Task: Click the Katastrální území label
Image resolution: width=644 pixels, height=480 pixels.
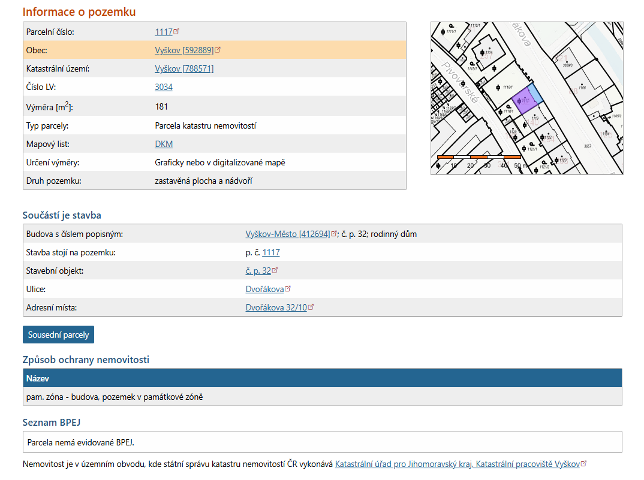Action: (x=58, y=69)
